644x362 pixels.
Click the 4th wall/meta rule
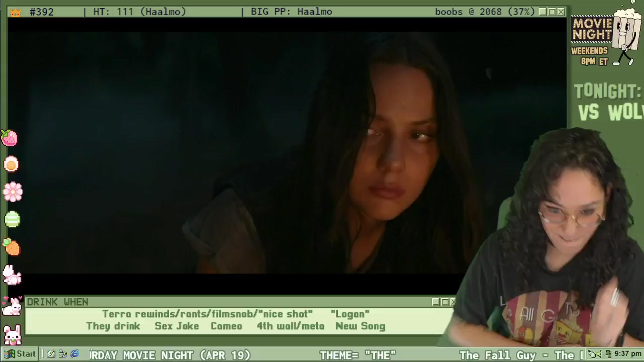290,326
